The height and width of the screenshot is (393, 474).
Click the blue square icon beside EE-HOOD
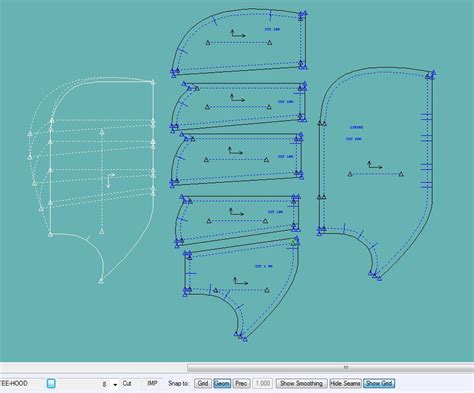click(51, 384)
